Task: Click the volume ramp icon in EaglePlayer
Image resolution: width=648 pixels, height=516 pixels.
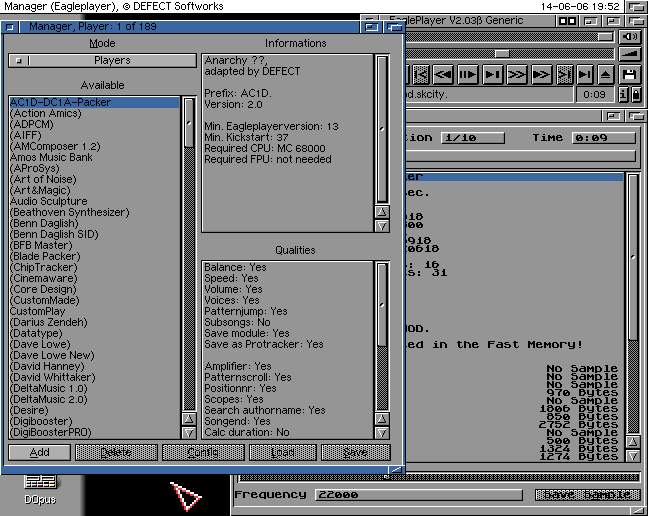Action: point(629,54)
